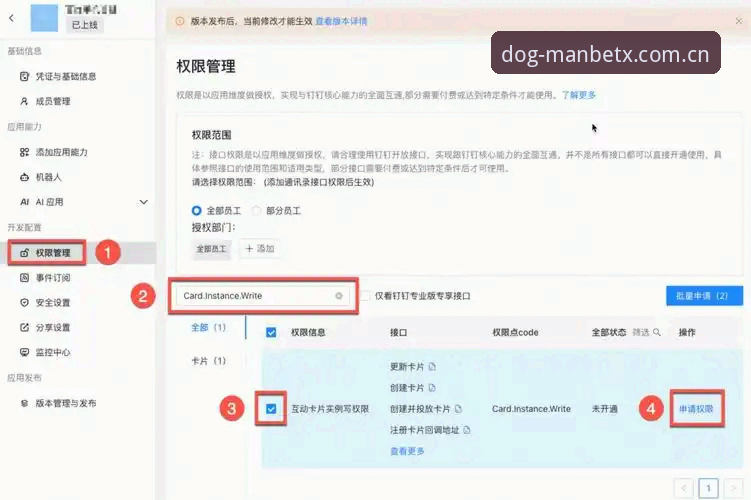
Task: Open the 创建卡片 doc icon
Action: click(432, 387)
